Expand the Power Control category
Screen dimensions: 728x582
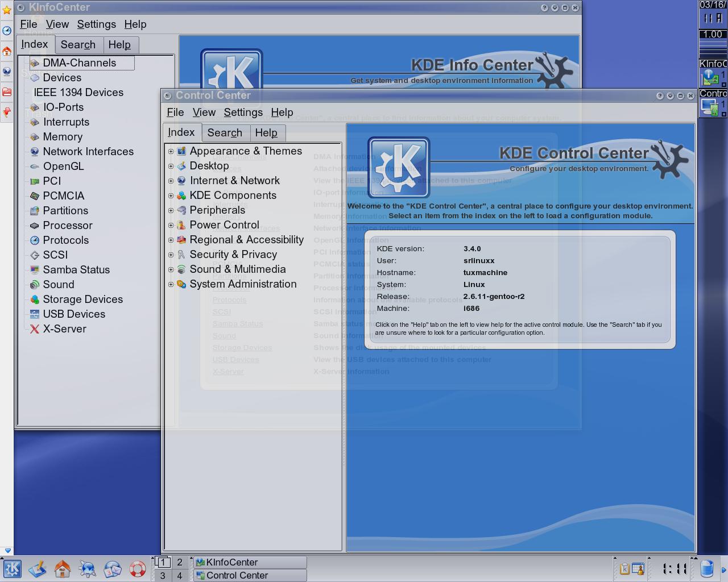(171, 225)
